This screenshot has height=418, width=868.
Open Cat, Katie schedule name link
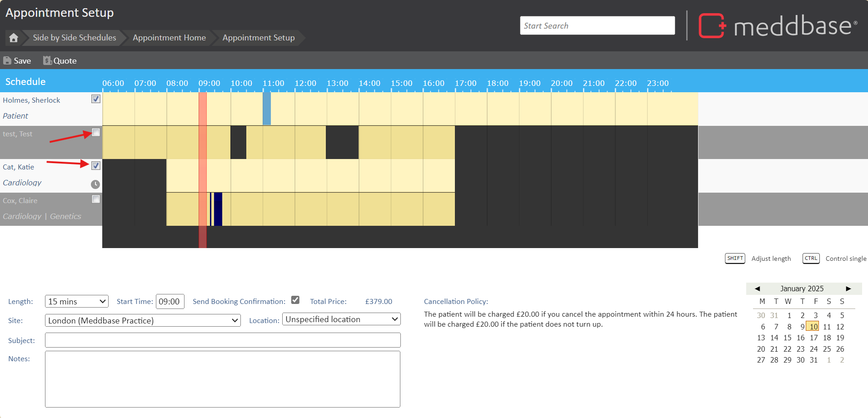pyautogui.click(x=19, y=167)
